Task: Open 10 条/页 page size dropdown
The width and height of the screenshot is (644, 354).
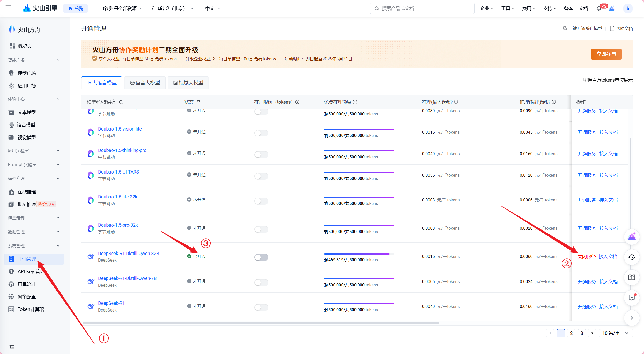Action: pos(616,333)
